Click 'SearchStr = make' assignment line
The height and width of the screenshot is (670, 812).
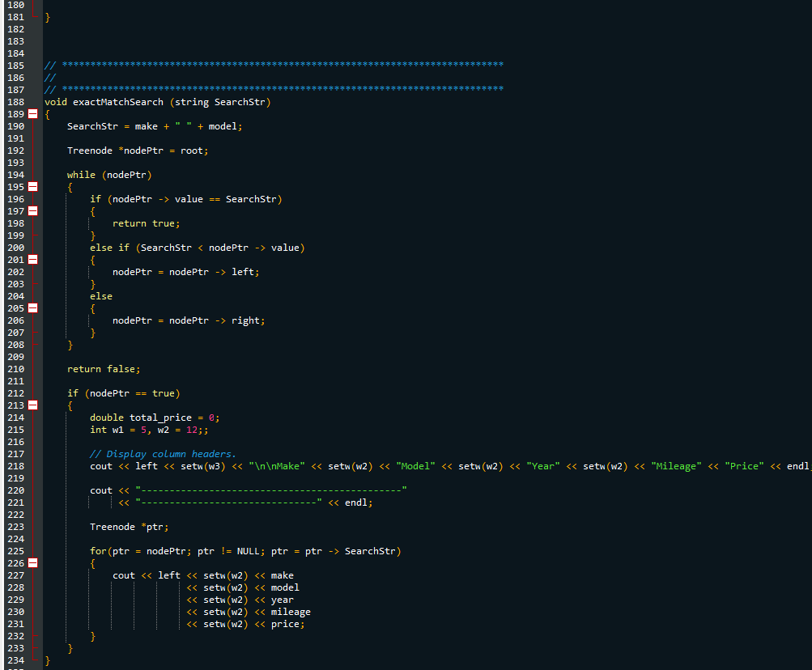155,126
